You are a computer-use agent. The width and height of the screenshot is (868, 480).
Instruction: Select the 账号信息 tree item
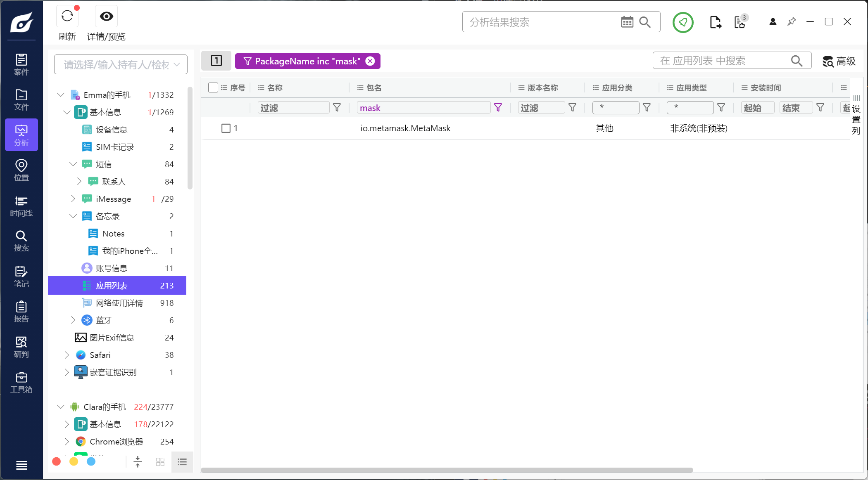[x=112, y=268]
